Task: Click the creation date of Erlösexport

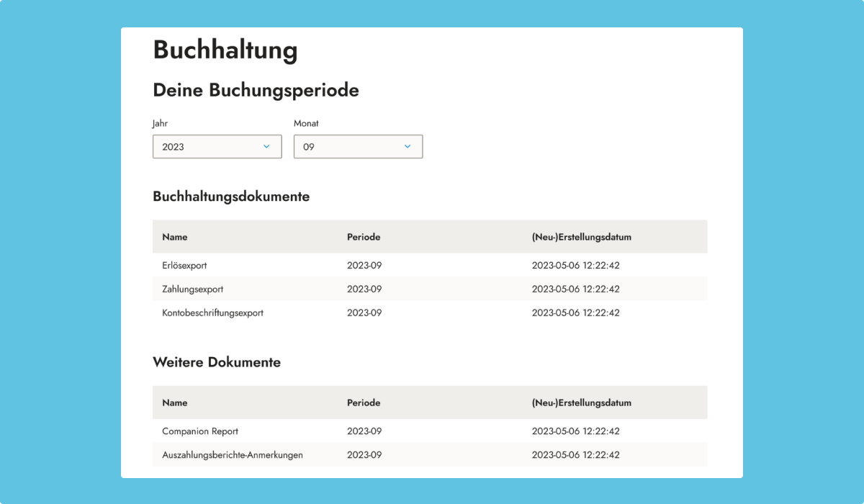Action: tap(576, 265)
